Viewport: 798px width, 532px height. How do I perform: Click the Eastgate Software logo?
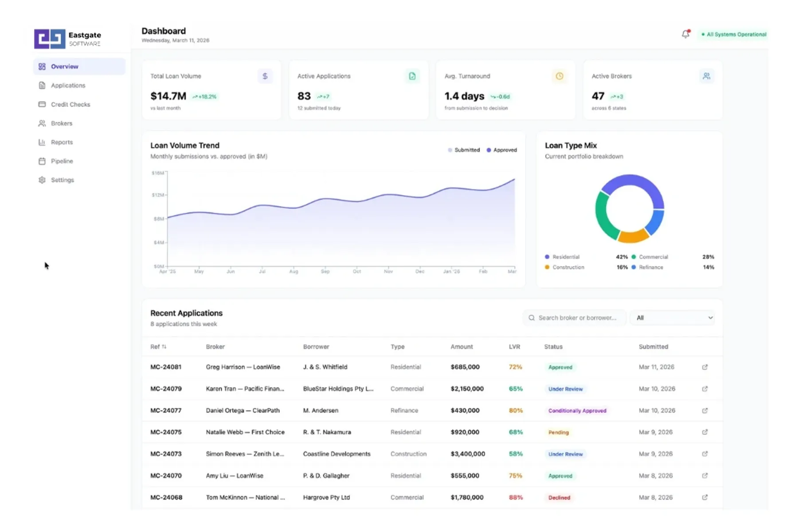click(66, 39)
